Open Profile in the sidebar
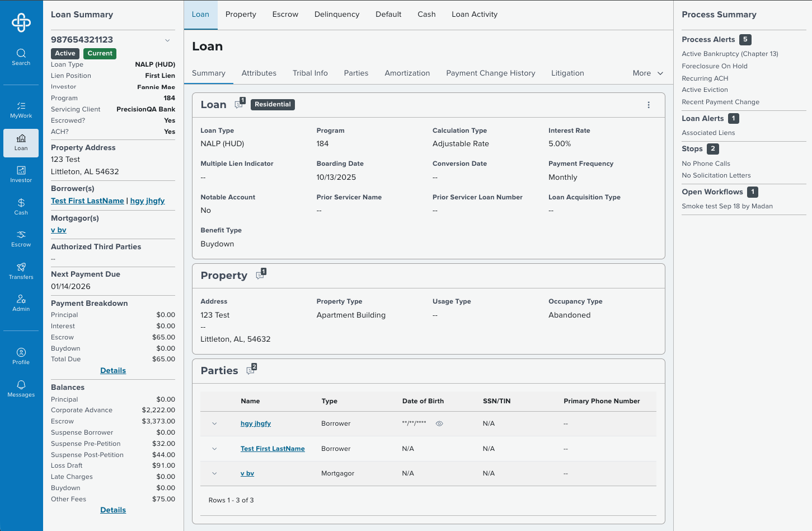 tap(21, 356)
